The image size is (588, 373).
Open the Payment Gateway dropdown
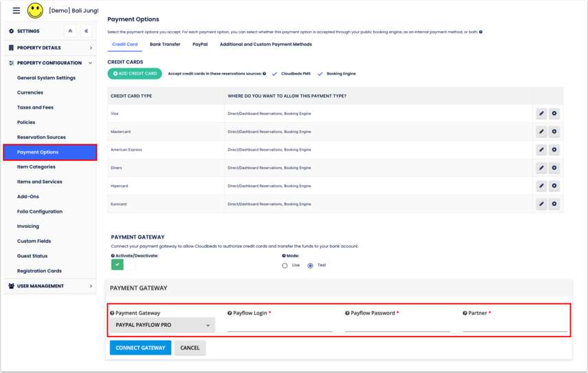[x=162, y=326]
